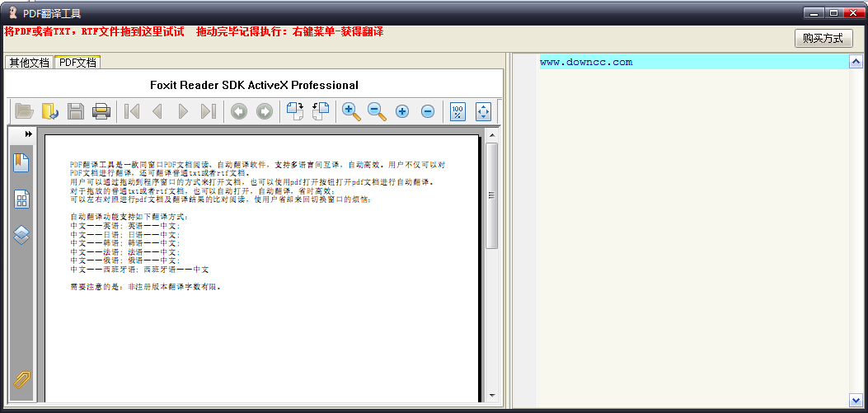868x413 pixels.
Task: Jump to the last page
Action: pyautogui.click(x=209, y=111)
